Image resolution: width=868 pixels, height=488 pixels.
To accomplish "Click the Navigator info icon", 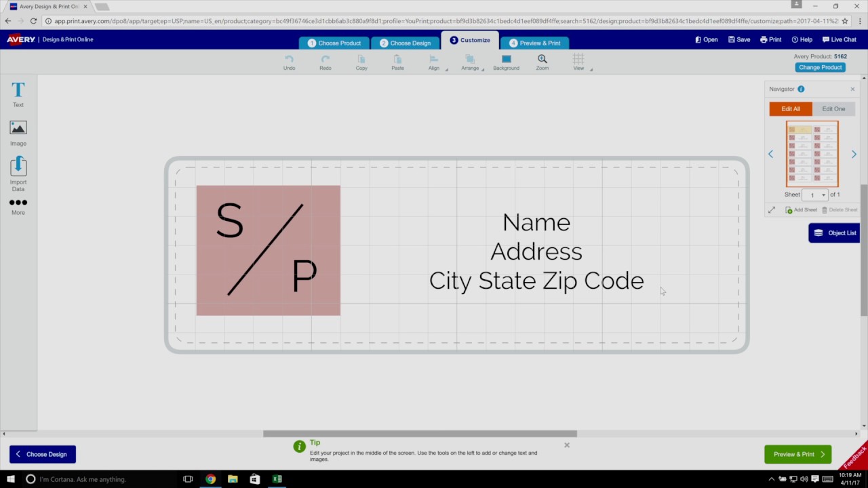I will (x=801, y=89).
